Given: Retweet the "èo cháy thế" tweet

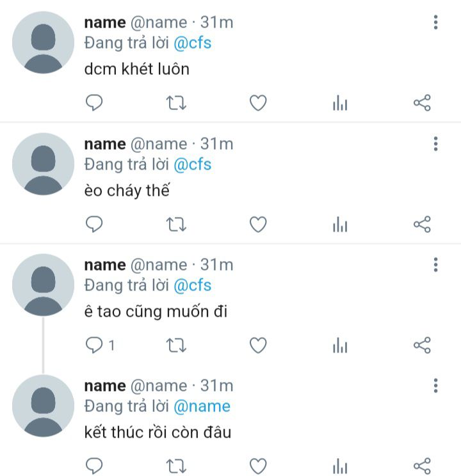Looking at the screenshot, I should coord(176,225).
